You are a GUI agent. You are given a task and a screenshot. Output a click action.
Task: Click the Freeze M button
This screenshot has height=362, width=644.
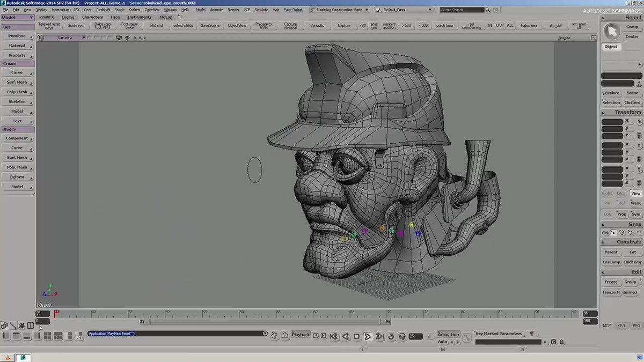pos(611,292)
